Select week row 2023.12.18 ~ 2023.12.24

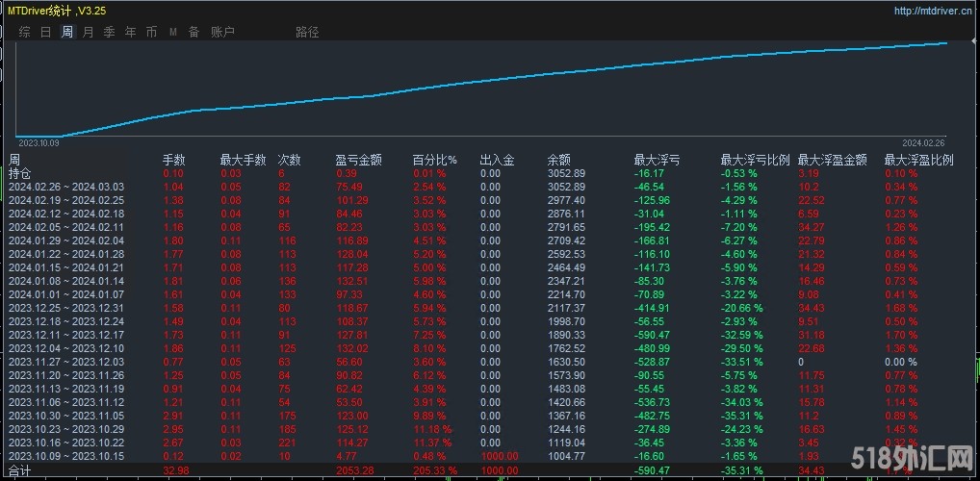[x=66, y=321]
